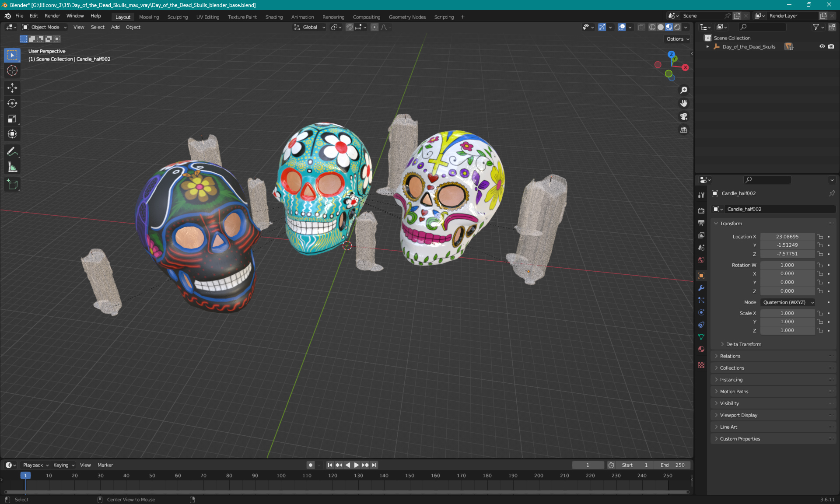The width and height of the screenshot is (840, 504).
Task: Choose the Move tool
Action: click(x=12, y=88)
